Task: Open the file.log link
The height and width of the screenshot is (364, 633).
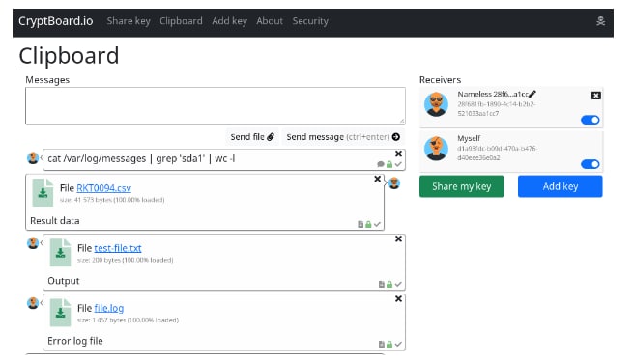Action: pyautogui.click(x=108, y=308)
